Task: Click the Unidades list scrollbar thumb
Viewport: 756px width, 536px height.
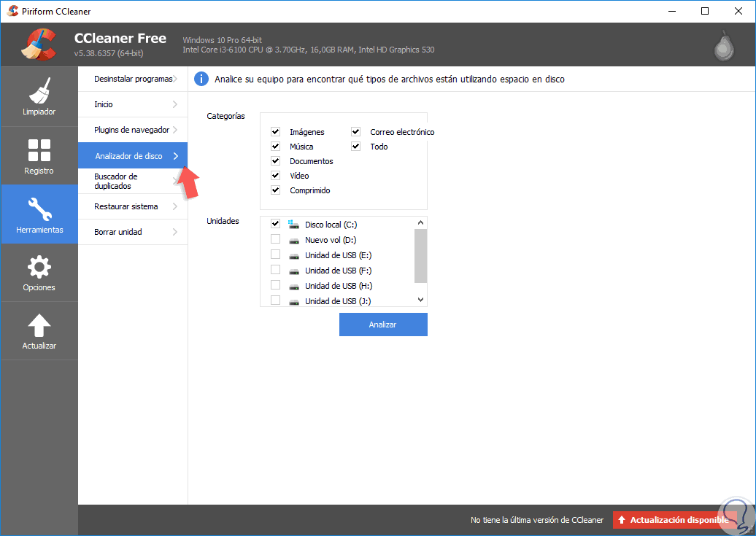Action: tap(421, 256)
